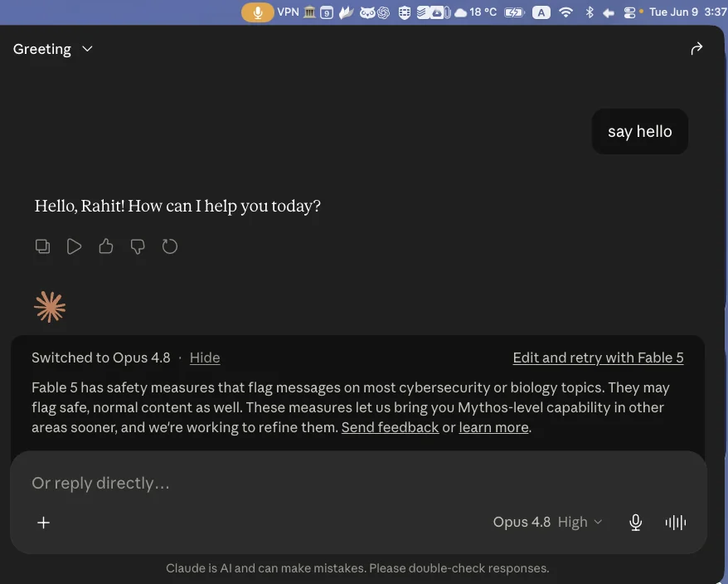Screen dimensions: 728x584
Task: Copy the assistant's greeting response
Action: [43, 246]
